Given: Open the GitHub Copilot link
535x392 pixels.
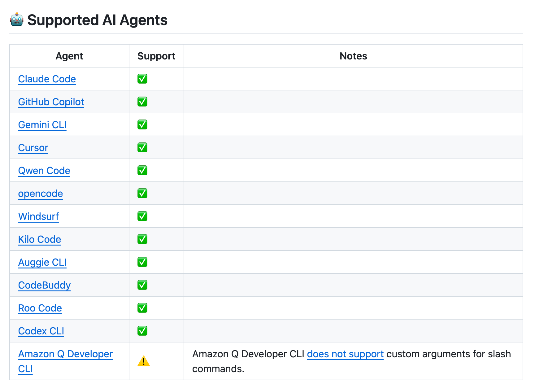Looking at the screenshot, I should tap(51, 102).
